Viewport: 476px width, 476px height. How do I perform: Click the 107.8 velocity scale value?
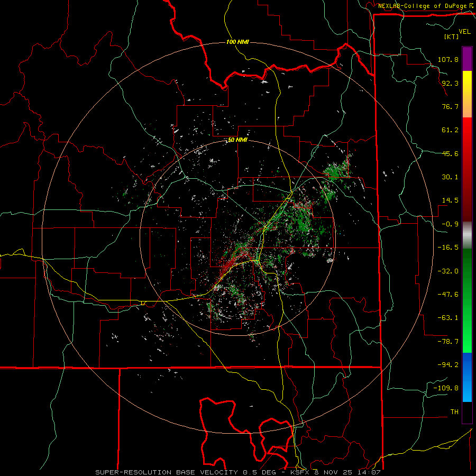click(x=448, y=59)
